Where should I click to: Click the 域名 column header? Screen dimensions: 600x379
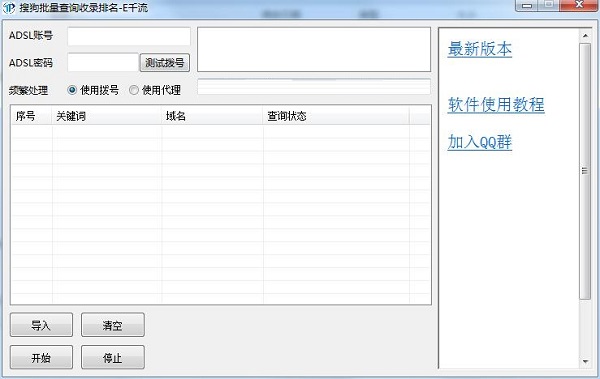[212, 116]
